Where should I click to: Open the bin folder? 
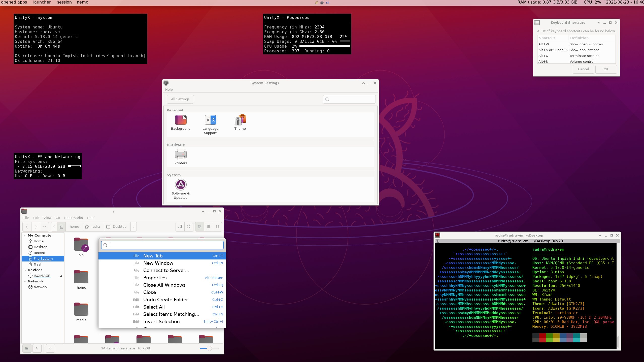point(81,247)
